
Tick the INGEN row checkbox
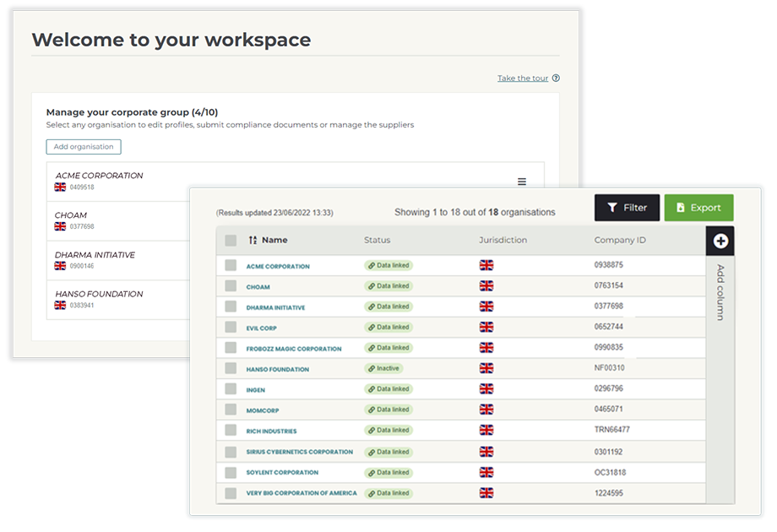[231, 388]
